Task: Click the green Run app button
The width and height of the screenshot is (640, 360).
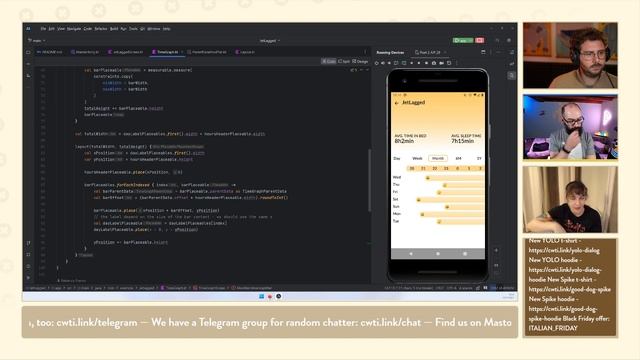Action: 463,40
